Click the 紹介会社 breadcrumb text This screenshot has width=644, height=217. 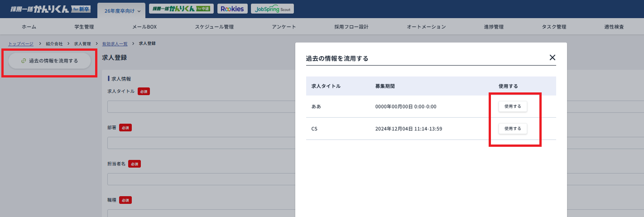coord(54,43)
